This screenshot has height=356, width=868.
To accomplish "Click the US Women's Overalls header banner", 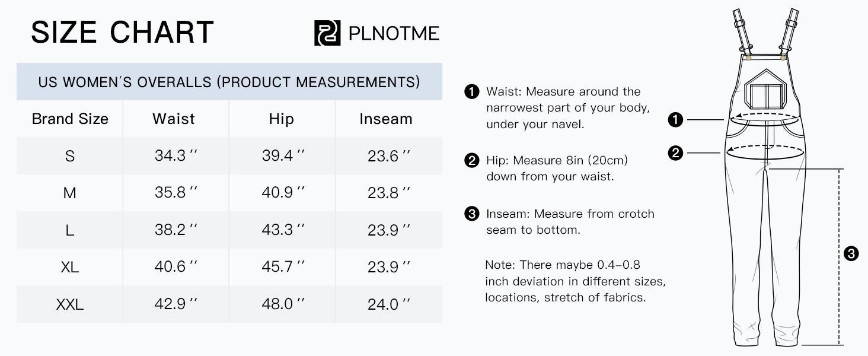I will tap(229, 82).
